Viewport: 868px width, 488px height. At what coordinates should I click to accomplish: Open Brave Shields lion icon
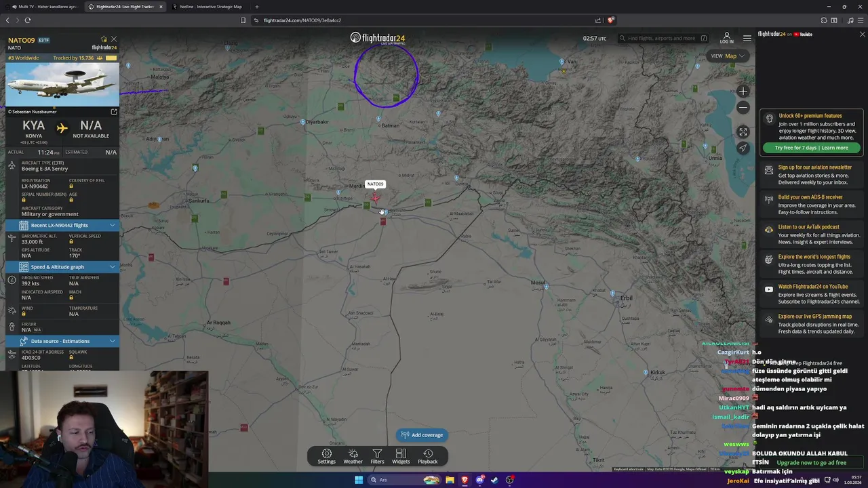coord(610,20)
